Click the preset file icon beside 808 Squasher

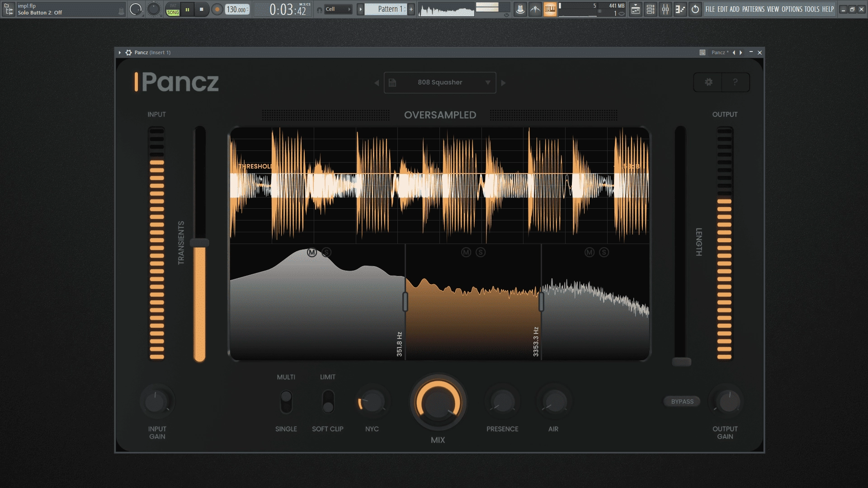(392, 83)
